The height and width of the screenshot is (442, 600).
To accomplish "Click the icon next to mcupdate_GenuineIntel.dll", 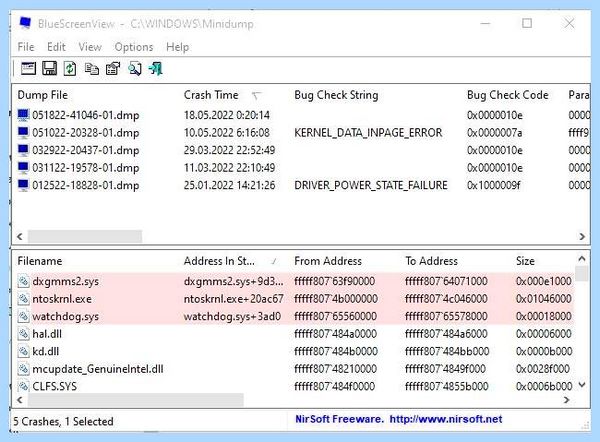I will tap(23, 369).
